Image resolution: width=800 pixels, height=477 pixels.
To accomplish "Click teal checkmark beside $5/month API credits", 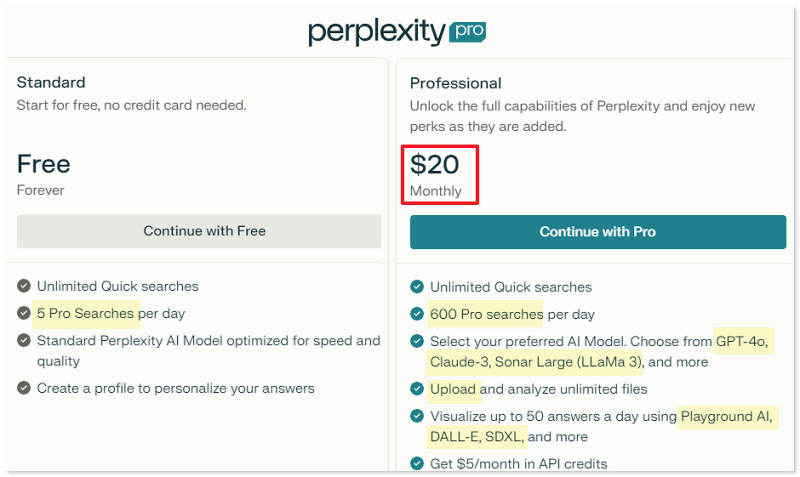I will click(x=417, y=463).
